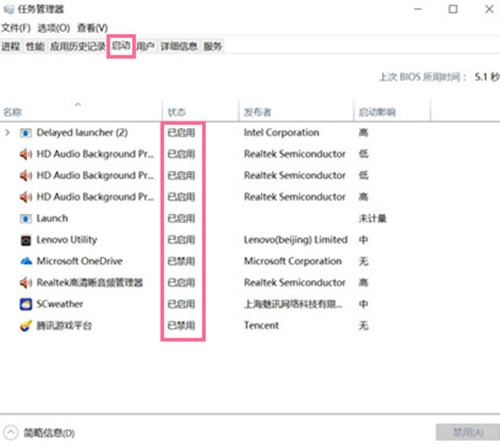Select the Launch entry name

coord(52,218)
